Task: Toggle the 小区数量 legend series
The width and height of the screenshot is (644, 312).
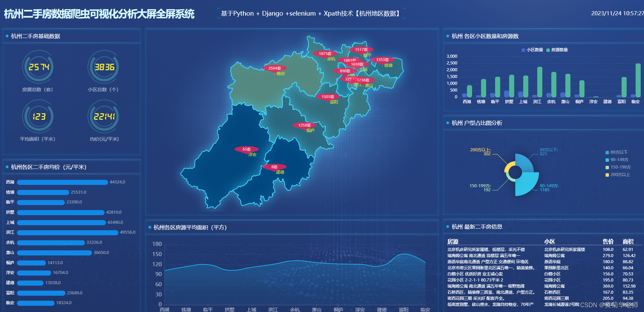Action: tap(532, 50)
